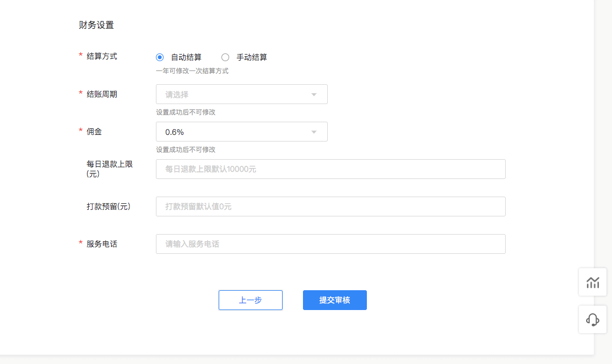Click the 上一步 button
Viewport: 612px width, 364px height.
250,300
